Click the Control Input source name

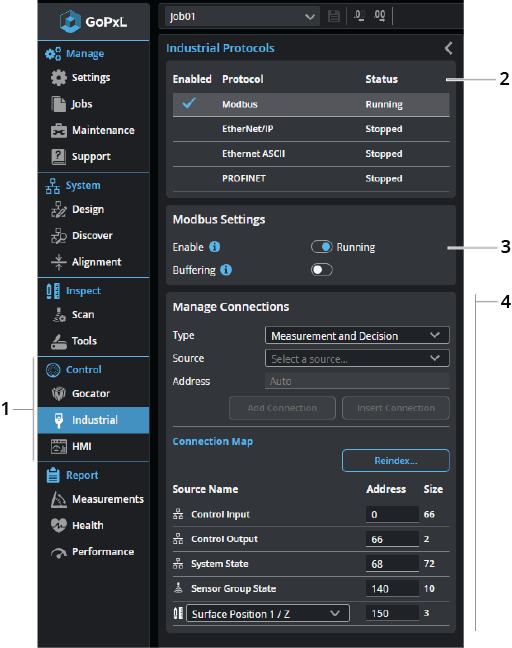[220, 514]
